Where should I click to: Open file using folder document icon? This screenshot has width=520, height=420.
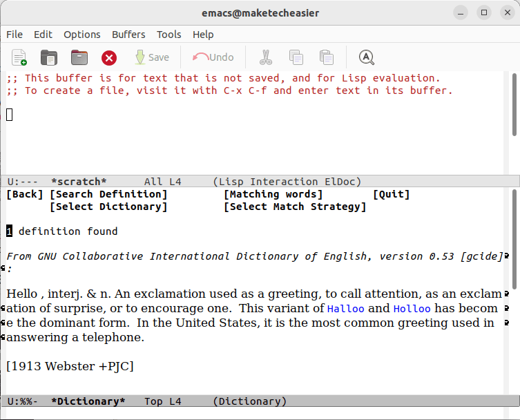49,57
